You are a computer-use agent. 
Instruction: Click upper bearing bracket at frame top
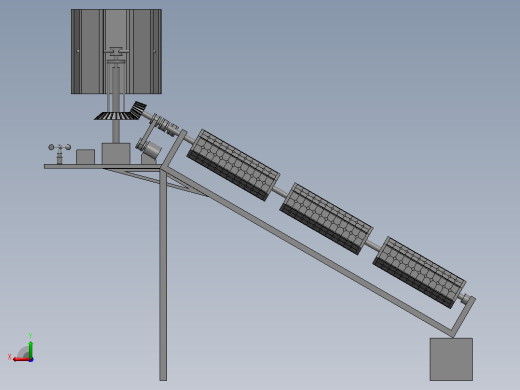coord(175,148)
